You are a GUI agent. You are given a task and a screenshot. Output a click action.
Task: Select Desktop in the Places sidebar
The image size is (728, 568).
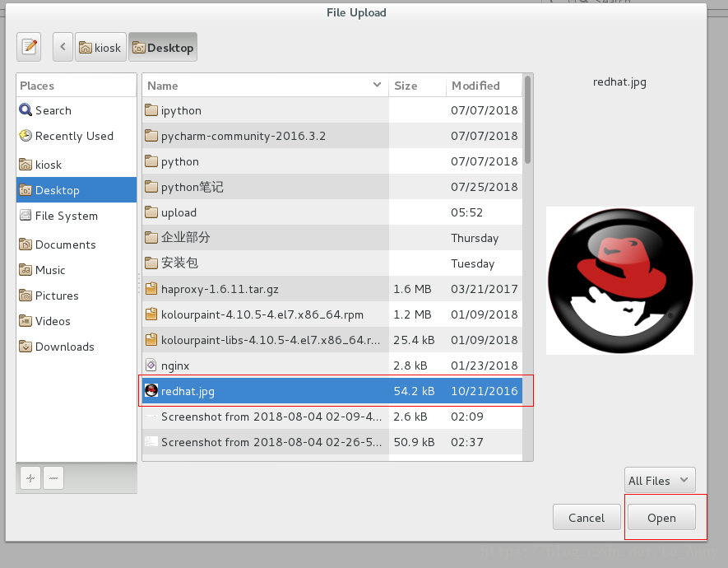(77, 190)
